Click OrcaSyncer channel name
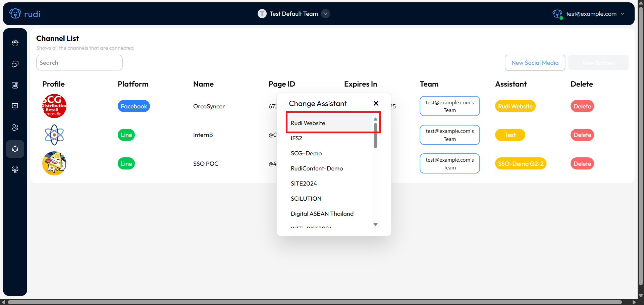Image resolution: width=644 pixels, height=305 pixels. click(x=209, y=106)
